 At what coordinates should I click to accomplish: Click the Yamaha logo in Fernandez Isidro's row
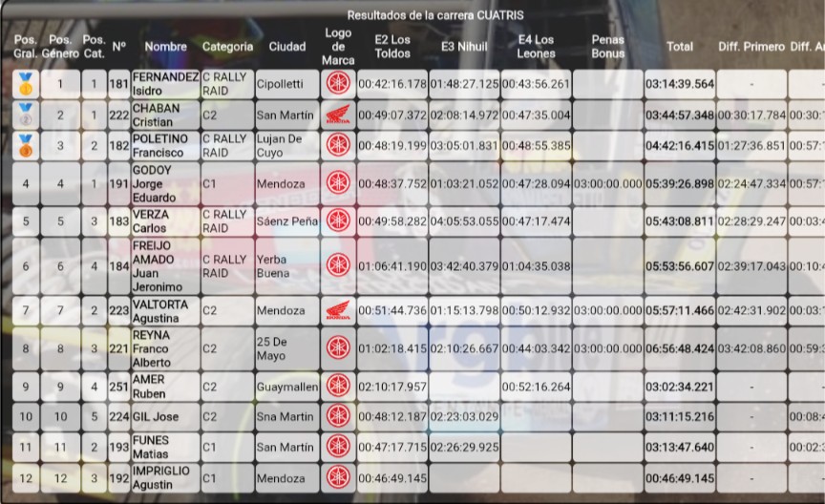point(338,84)
